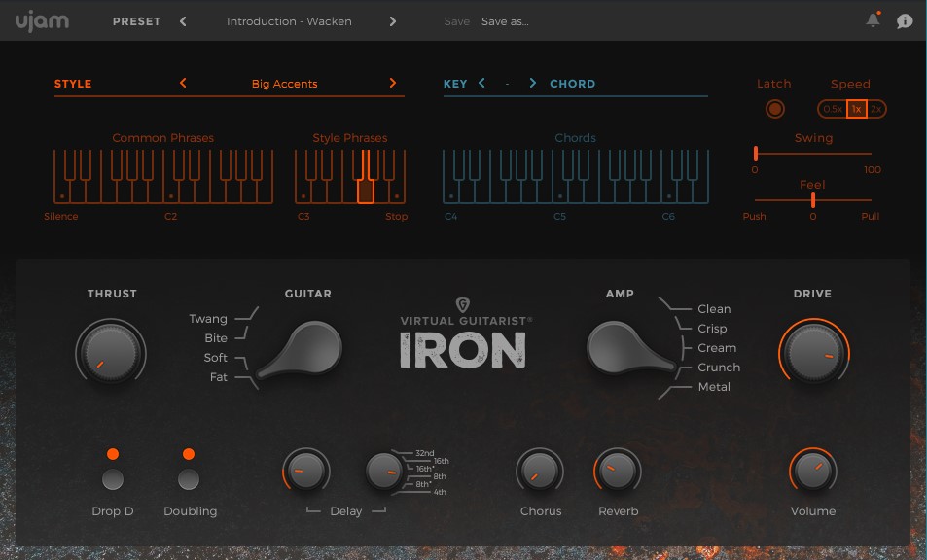Enable the Latch button
Screen dimensions: 927x560
(x=774, y=109)
